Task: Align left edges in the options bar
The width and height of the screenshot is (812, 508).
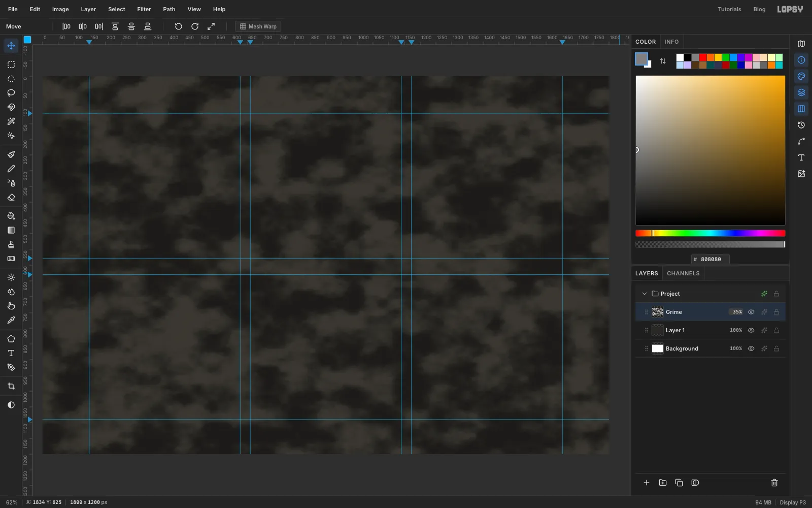Action: (66, 26)
